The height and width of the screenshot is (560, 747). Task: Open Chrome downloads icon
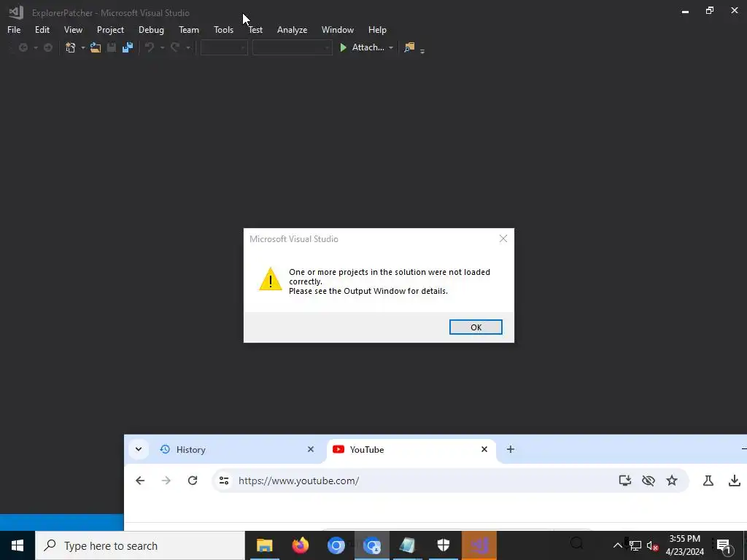pyautogui.click(x=735, y=481)
